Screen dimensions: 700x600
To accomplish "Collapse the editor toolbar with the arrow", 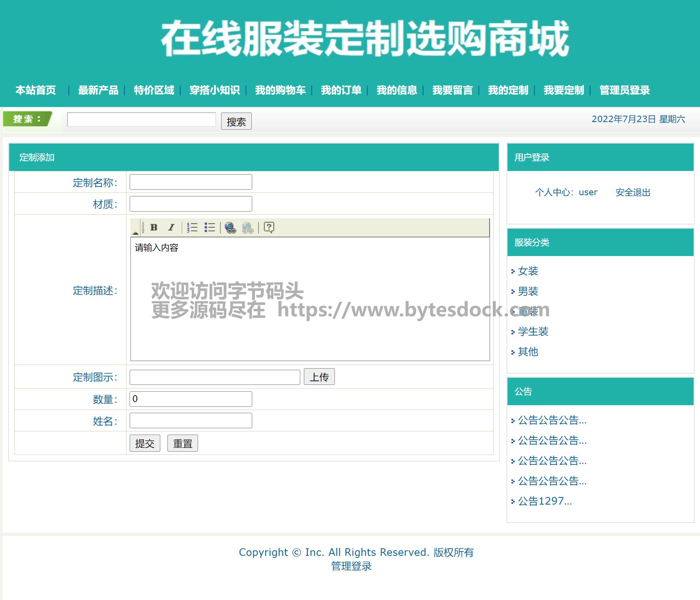I will [x=136, y=232].
